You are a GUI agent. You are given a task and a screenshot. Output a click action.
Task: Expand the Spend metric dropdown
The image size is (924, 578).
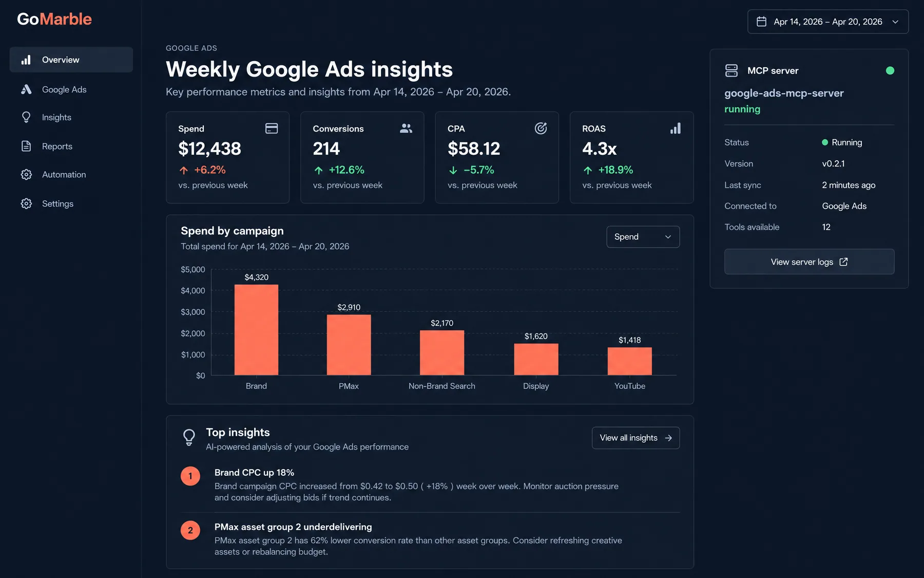point(643,237)
